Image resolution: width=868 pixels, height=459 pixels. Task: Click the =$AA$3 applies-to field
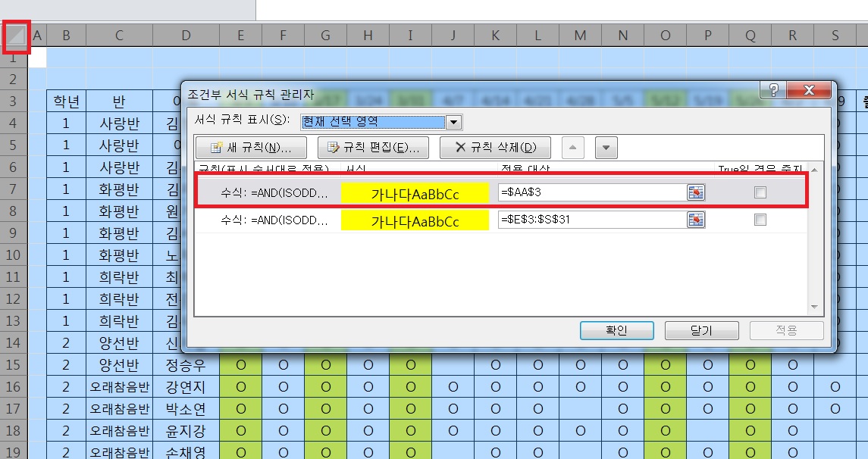591,193
